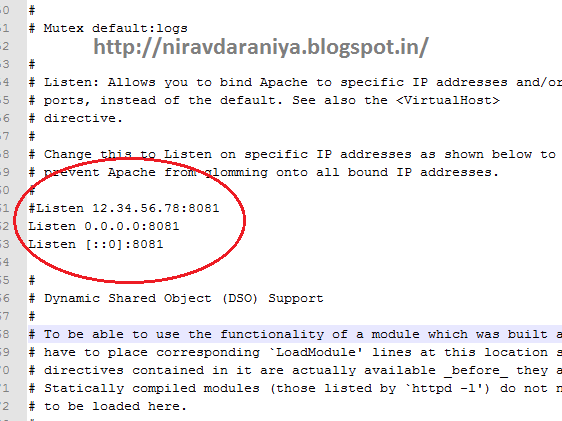Click the "# directive." comment line
562x421 pixels.
click(x=76, y=118)
